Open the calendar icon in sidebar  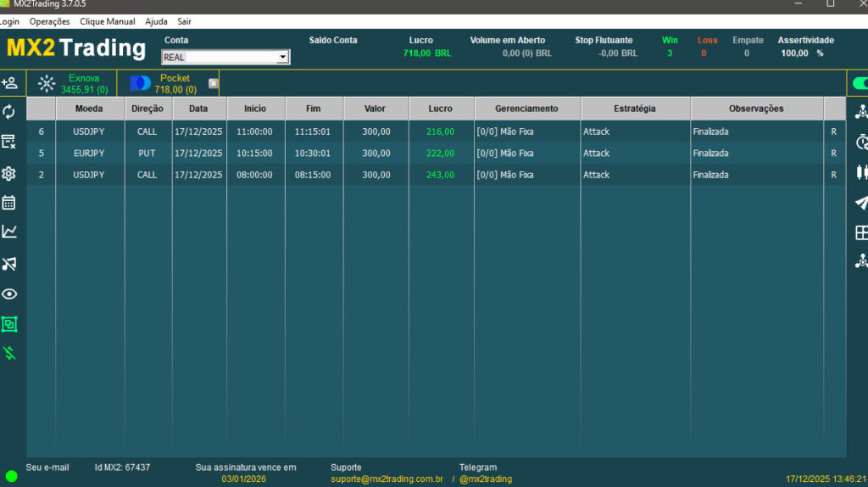tap(9, 203)
